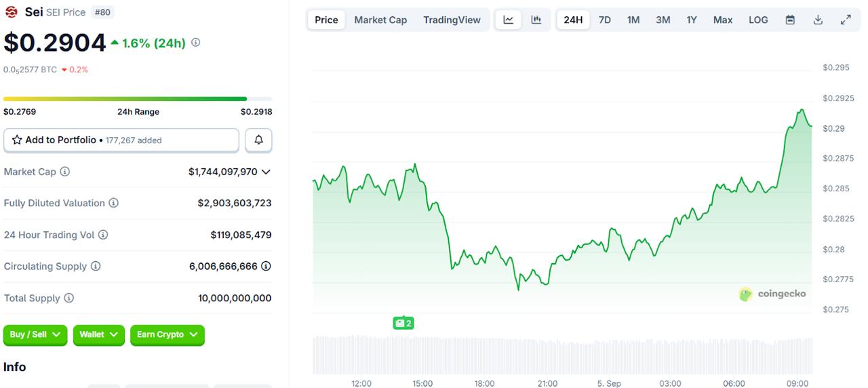Image resolution: width=868 pixels, height=388 pixels.
Task: Click the download chart data icon
Action: (818, 20)
